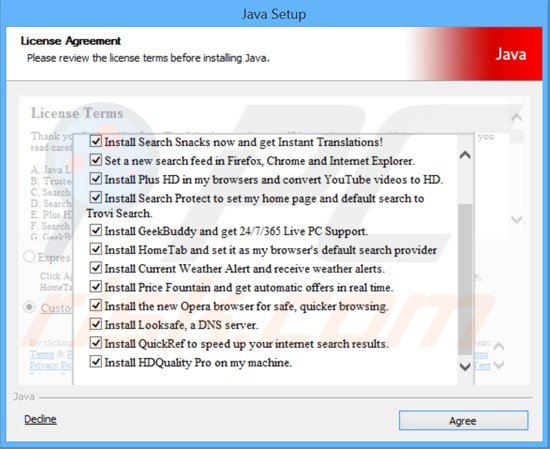Uncheck Install HDQuality Pro checkbox
This screenshot has height=449, width=550.
[96, 361]
